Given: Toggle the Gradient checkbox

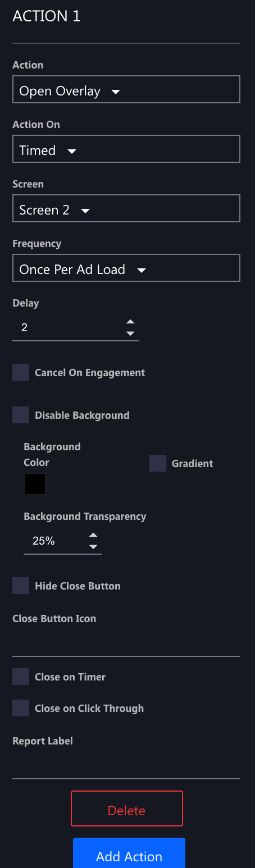Looking at the screenshot, I should [158, 464].
